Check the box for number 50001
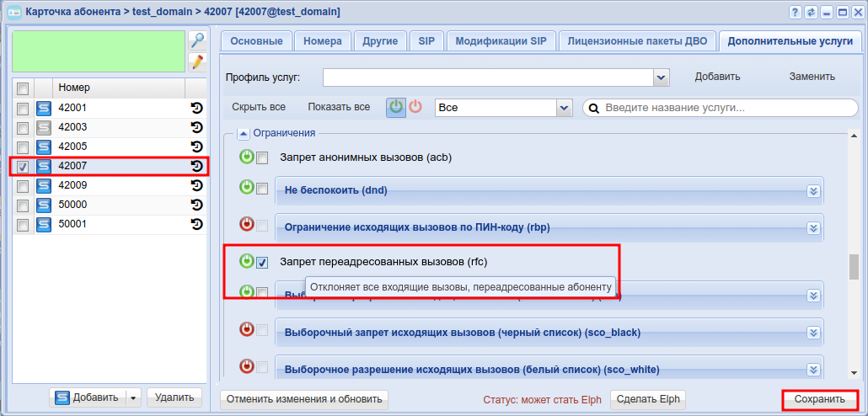868x416 pixels. (x=23, y=225)
